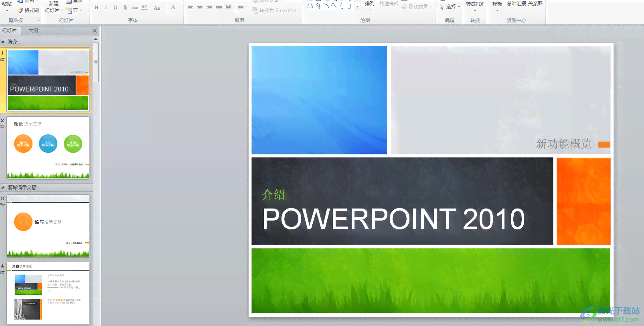Apply strikethrough with the abc icon
The image size is (644, 326).
click(135, 8)
